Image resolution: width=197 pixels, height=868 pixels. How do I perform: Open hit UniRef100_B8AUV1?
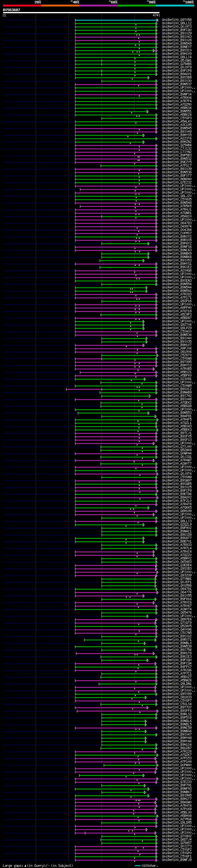[x=177, y=74]
